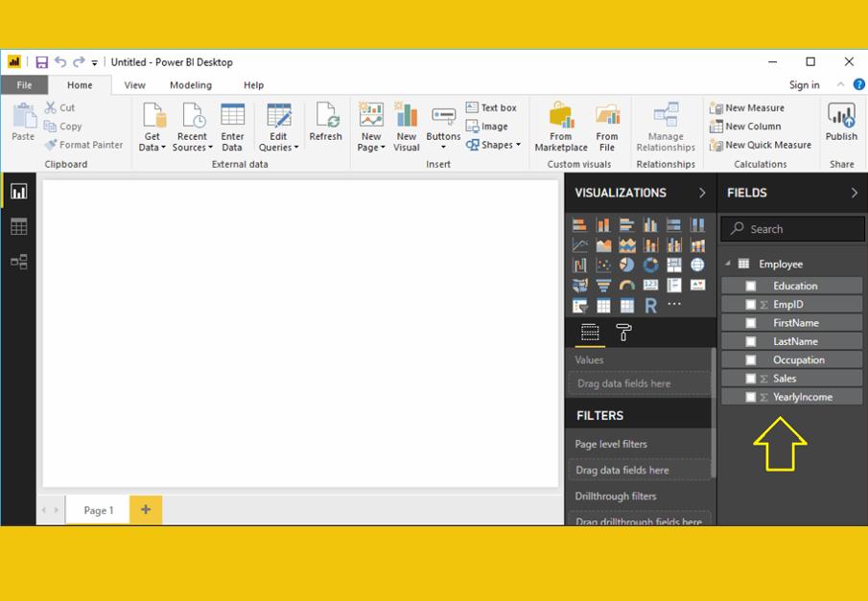The height and width of the screenshot is (601, 868).
Task: Switch to Relationships view in left sidebar
Action: point(19,262)
